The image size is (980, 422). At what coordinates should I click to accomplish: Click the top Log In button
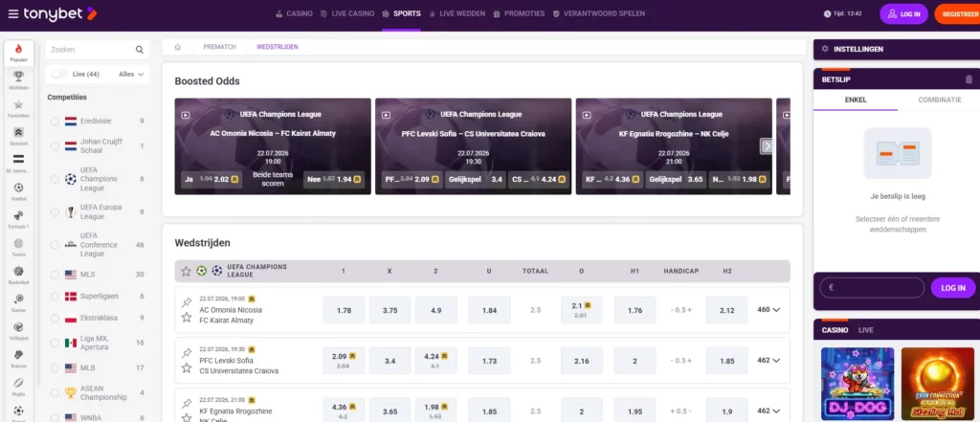(x=903, y=13)
